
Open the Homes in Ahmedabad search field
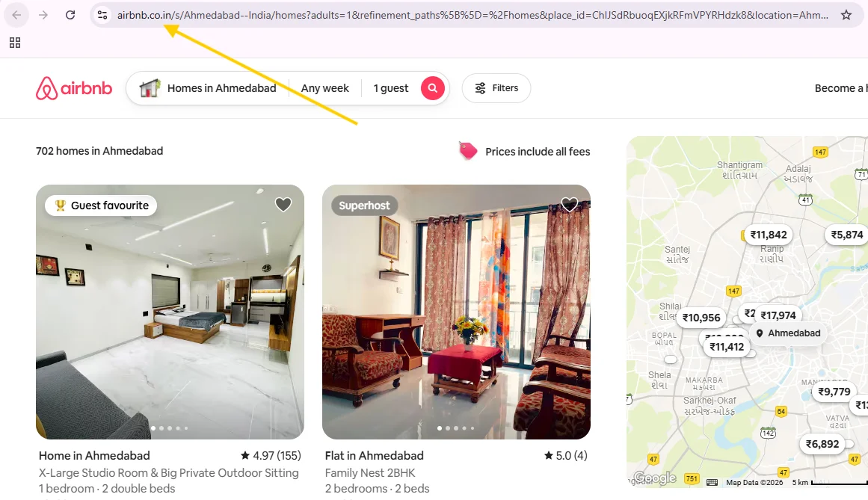pos(221,87)
